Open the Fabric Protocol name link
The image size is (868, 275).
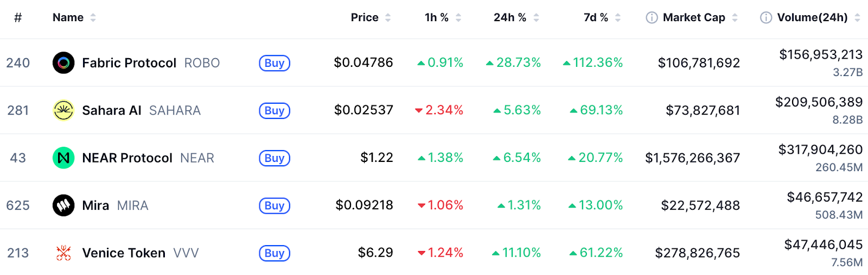(129, 63)
